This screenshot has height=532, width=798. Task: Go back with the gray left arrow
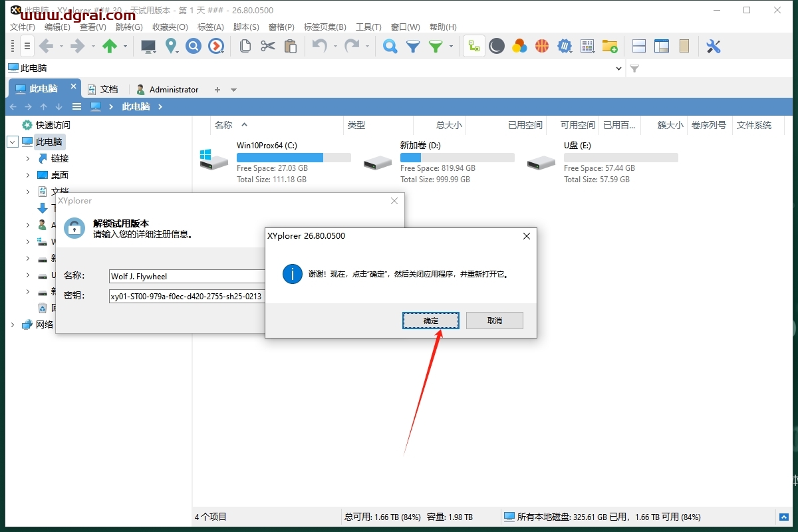tap(46, 46)
